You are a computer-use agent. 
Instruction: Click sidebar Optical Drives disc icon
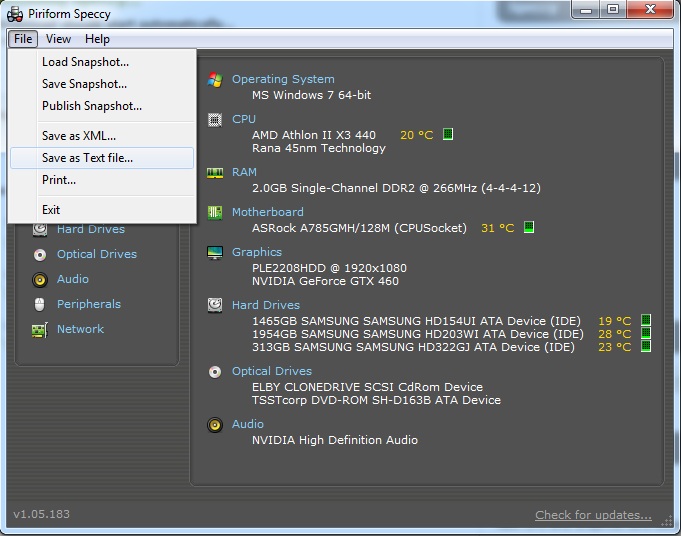pos(40,255)
